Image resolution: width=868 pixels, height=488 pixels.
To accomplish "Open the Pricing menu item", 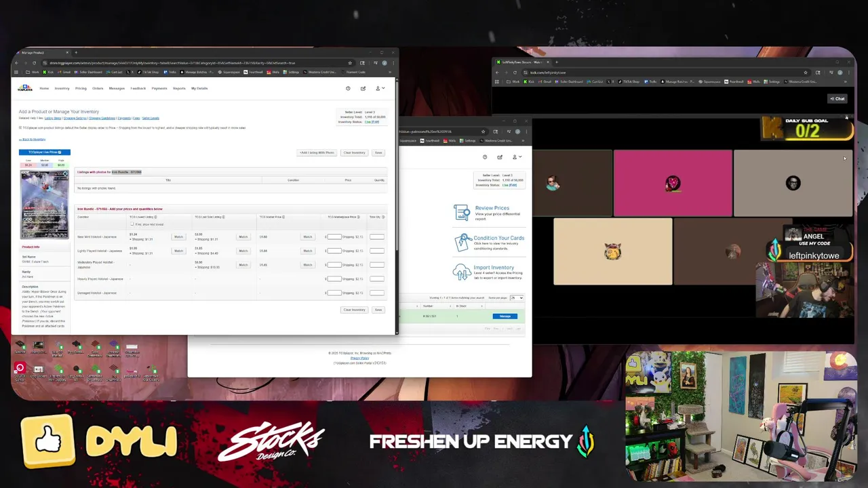I will [81, 88].
